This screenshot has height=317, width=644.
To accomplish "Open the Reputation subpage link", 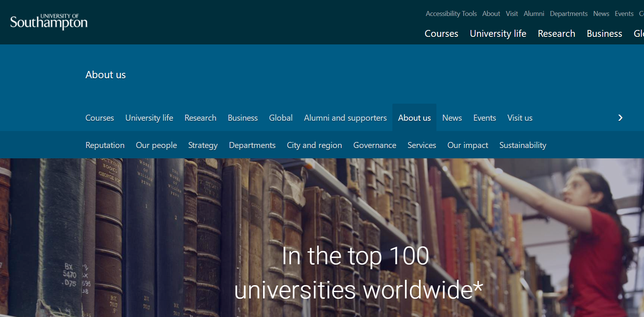I will pos(105,145).
